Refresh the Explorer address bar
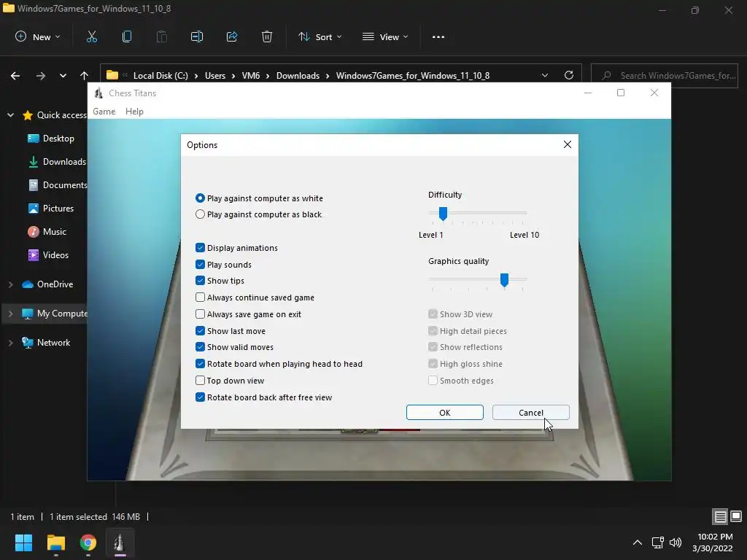This screenshot has height=560, width=747. click(x=569, y=75)
